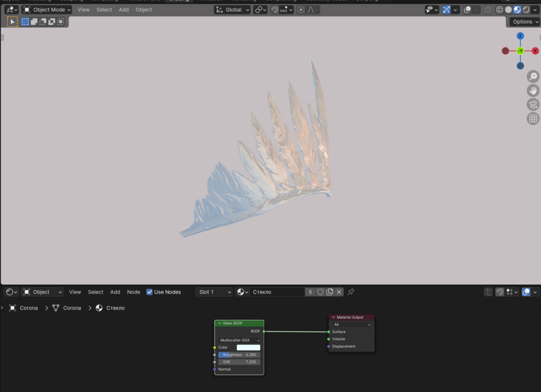
Task: Toggle fake user shield for the material
Action: coord(320,292)
